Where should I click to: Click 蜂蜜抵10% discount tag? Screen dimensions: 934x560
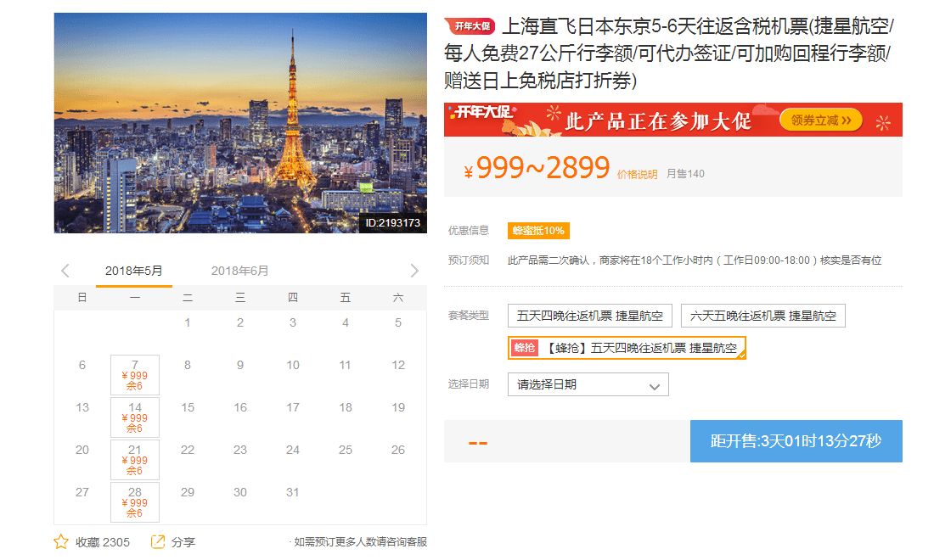(x=538, y=230)
